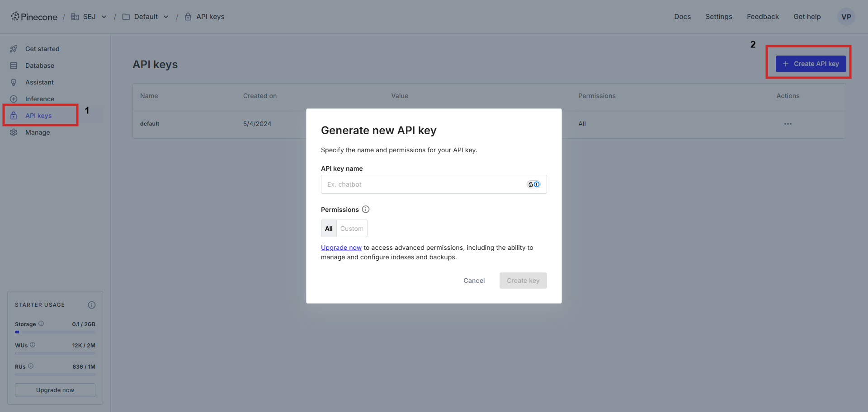
Task: Click the Starter Usage info icon
Action: (x=92, y=304)
